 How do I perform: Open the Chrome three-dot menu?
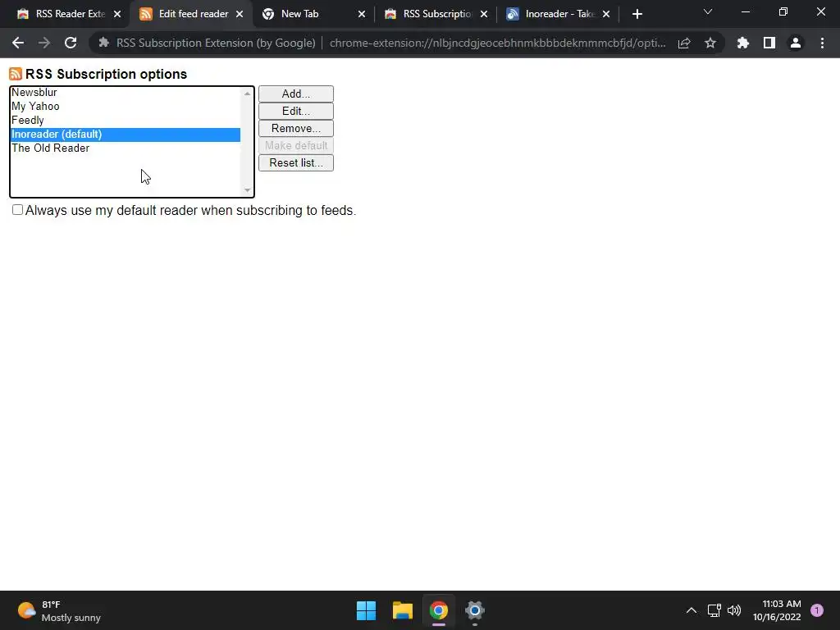(x=822, y=43)
